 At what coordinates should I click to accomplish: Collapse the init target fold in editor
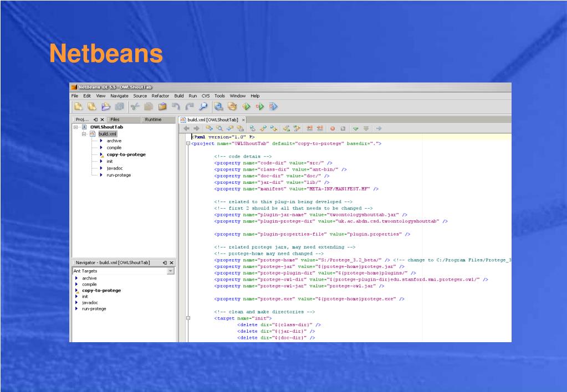188,318
